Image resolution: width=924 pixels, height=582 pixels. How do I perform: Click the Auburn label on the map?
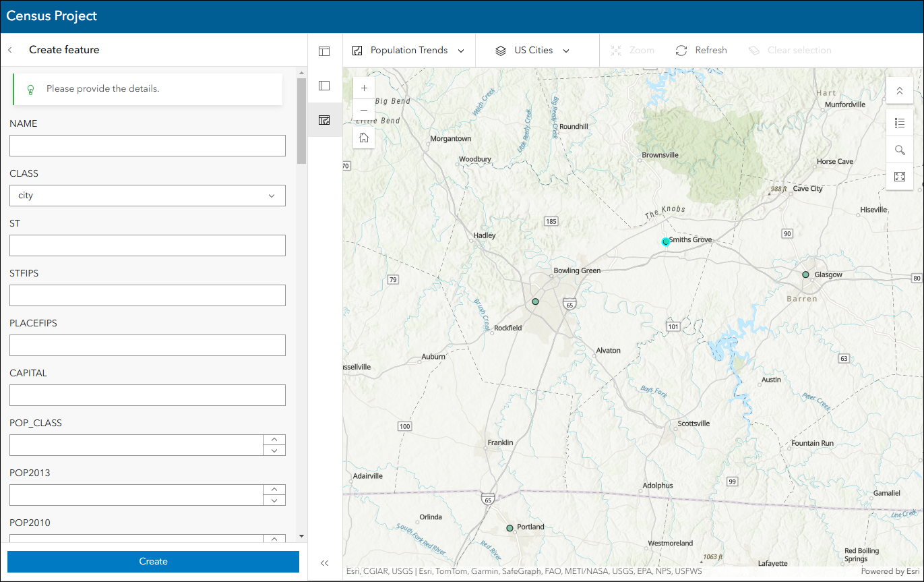click(433, 357)
